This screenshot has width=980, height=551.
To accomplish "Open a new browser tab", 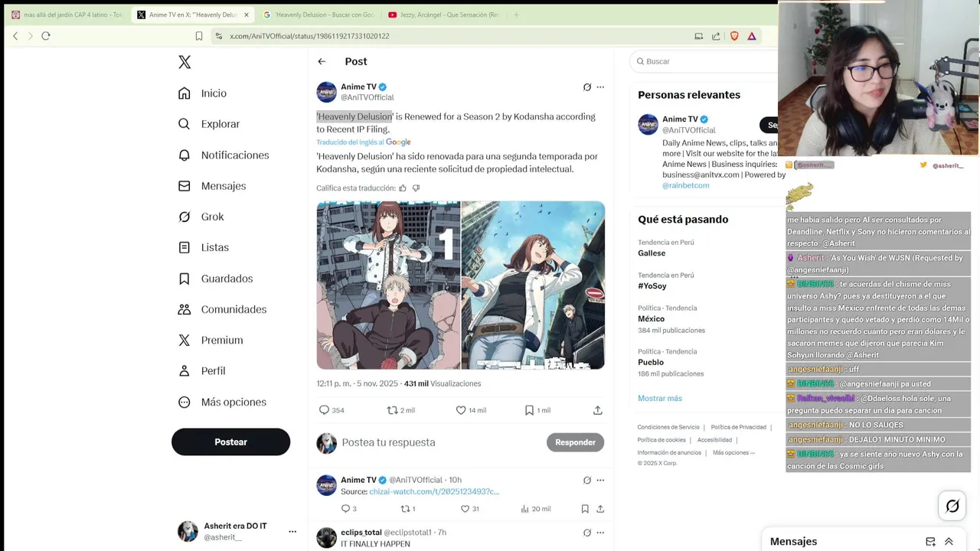I will pos(516,15).
